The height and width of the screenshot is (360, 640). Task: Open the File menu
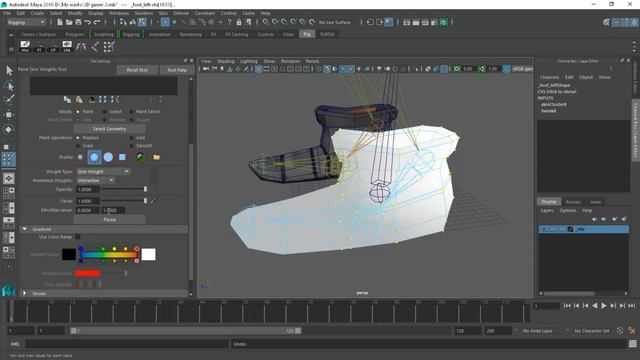7,13
